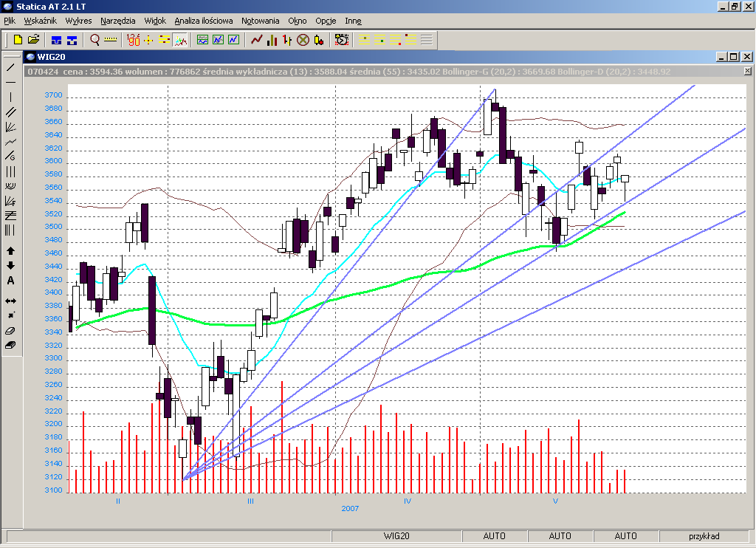Select the fan lines drawing tool
756x548 pixels.
[x=10, y=127]
